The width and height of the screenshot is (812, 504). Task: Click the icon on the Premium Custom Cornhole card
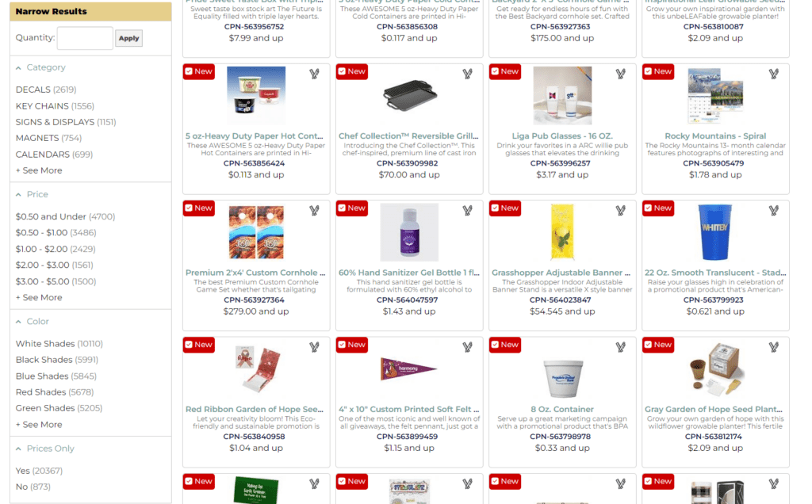[x=314, y=211]
